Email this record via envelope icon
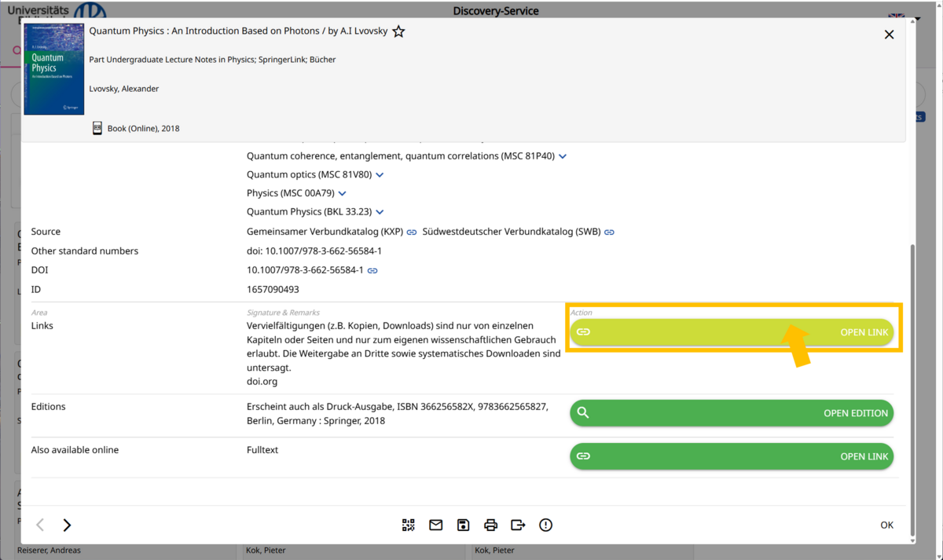 click(435, 525)
